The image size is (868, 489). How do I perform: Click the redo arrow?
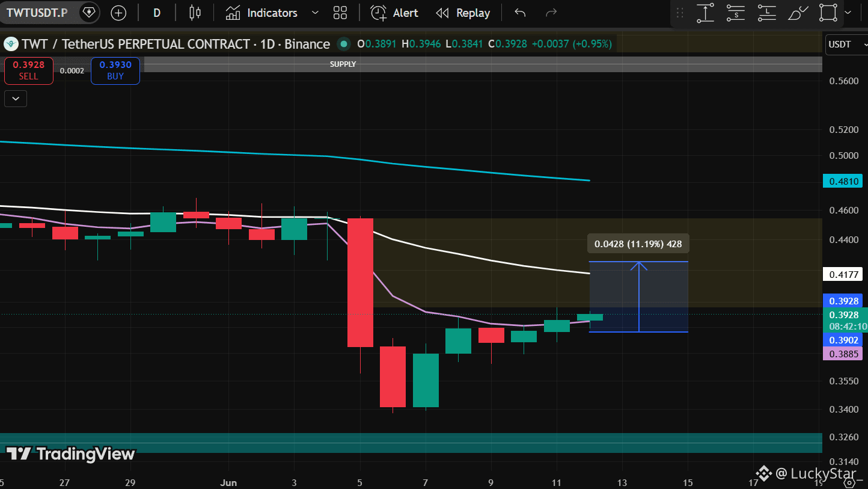(551, 13)
